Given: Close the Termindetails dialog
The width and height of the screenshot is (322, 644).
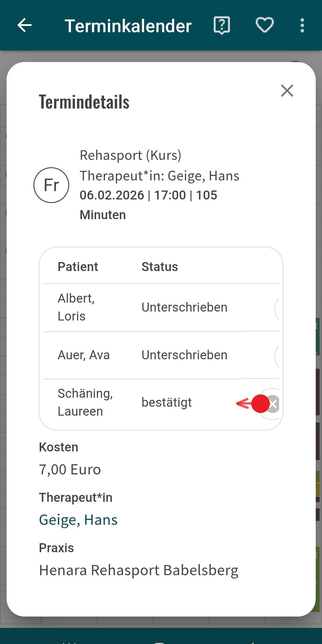Looking at the screenshot, I should [x=287, y=91].
